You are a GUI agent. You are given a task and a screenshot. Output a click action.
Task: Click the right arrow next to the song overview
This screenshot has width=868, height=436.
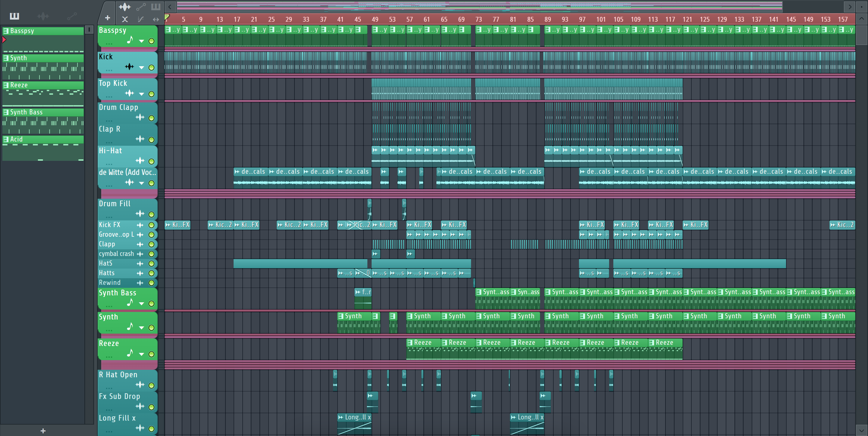pos(850,7)
